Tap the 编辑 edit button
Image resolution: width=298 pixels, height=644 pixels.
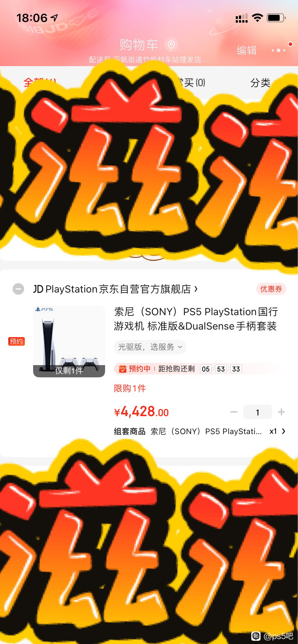[247, 50]
